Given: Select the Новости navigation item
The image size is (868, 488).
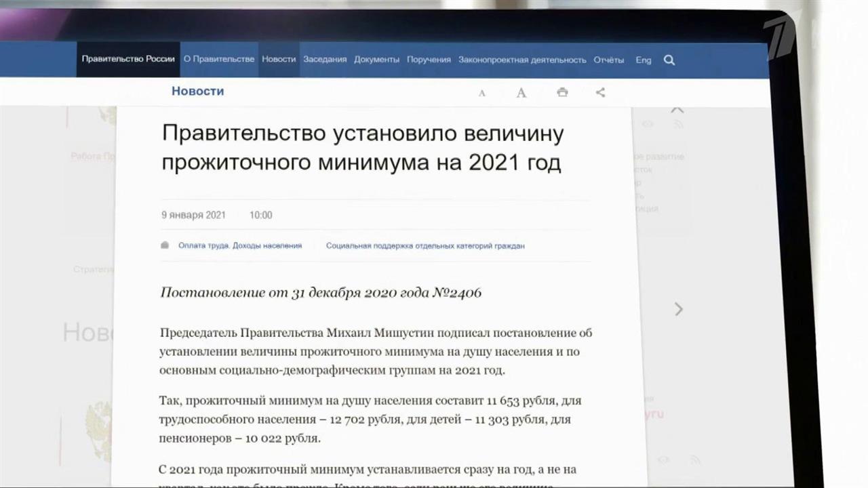Looking at the screenshot, I should pos(279,59).
